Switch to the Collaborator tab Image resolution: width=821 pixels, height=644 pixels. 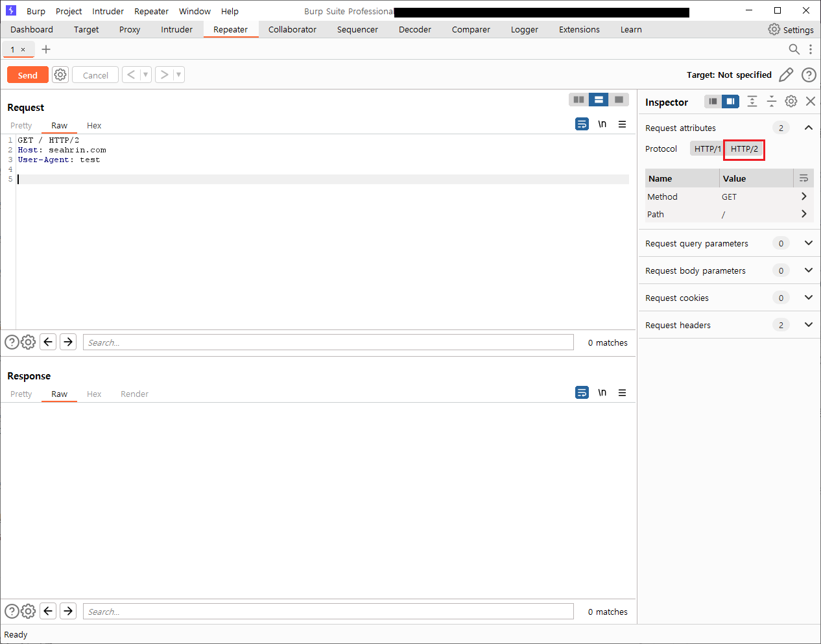tap(292, 29)
